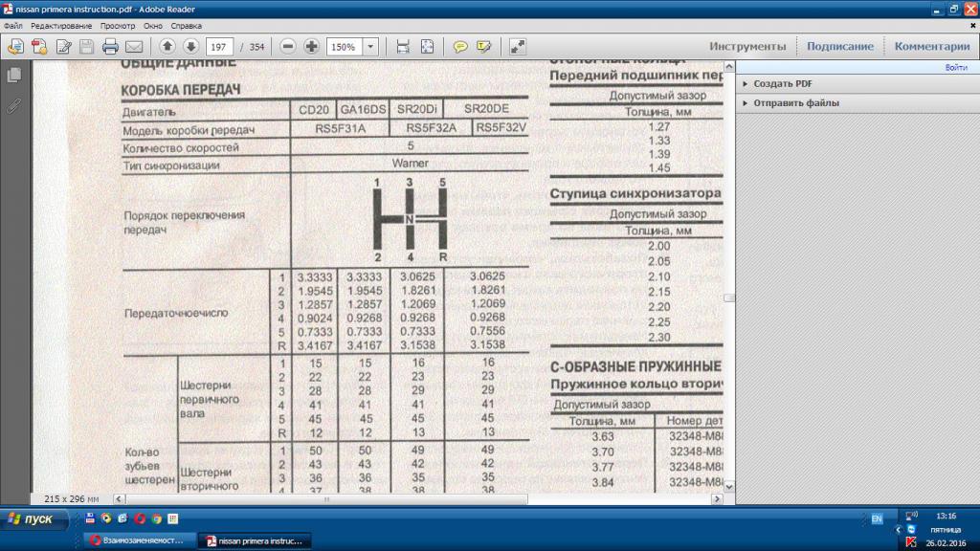Click the nissan primera instruc… taskbar button
The image size is (980, 551).
pos(255,540)
